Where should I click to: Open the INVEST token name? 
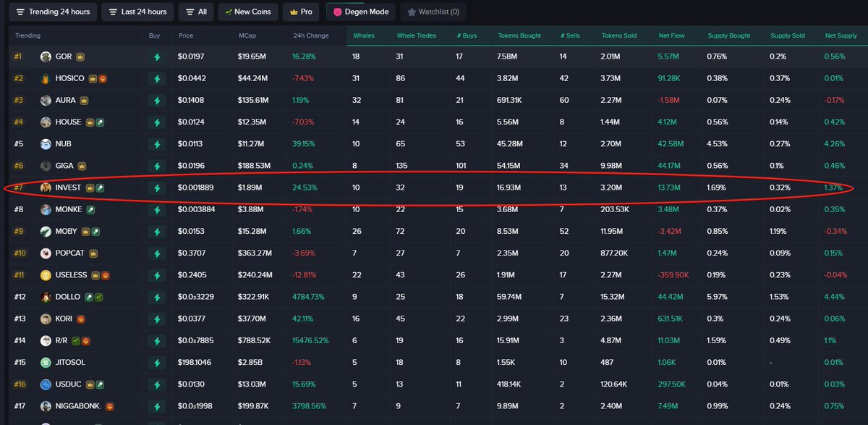click(x=68, y=188)
